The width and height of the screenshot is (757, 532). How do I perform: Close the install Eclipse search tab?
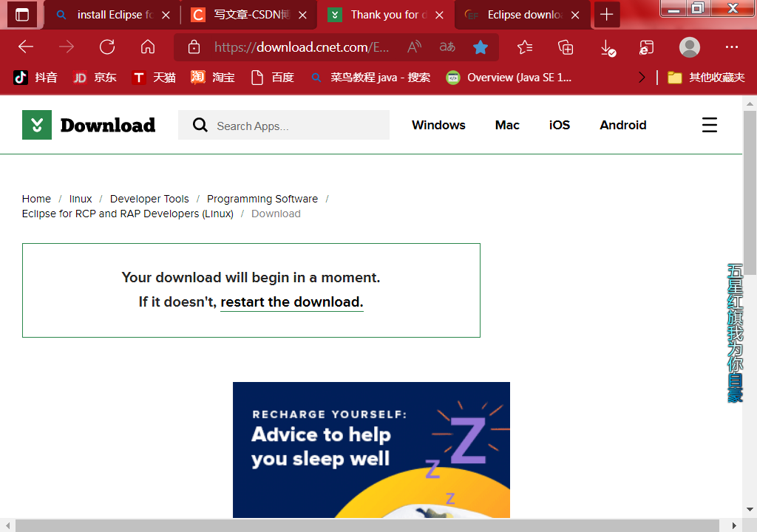click(166, 15)
